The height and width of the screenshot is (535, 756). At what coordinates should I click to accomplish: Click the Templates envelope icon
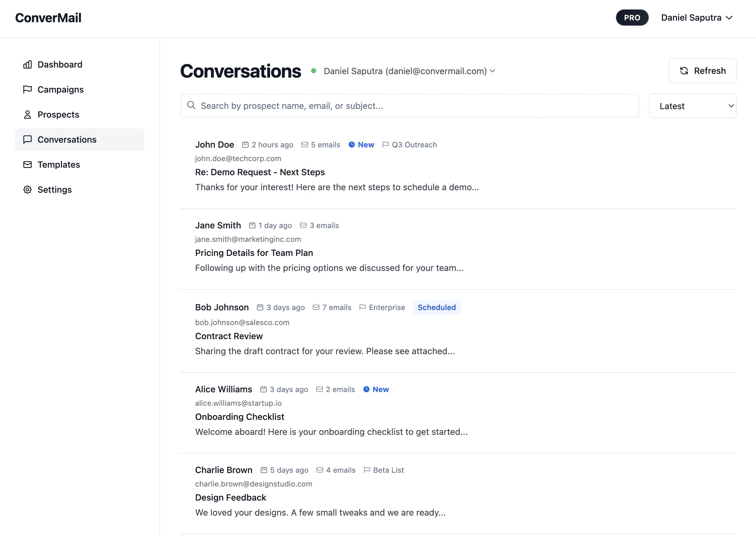tap(27, 165)
